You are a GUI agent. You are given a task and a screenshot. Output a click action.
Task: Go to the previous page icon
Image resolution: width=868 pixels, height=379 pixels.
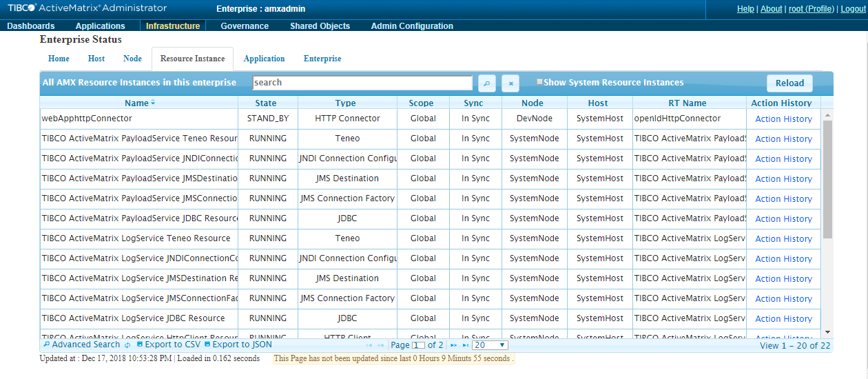click(x=381, y=345)
